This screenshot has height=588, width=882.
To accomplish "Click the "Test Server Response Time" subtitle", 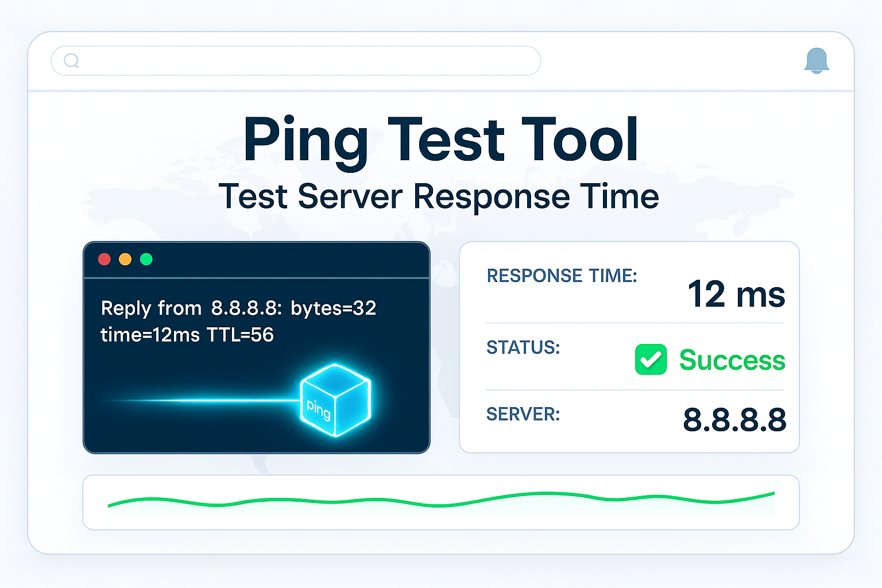I will (439, 196).
